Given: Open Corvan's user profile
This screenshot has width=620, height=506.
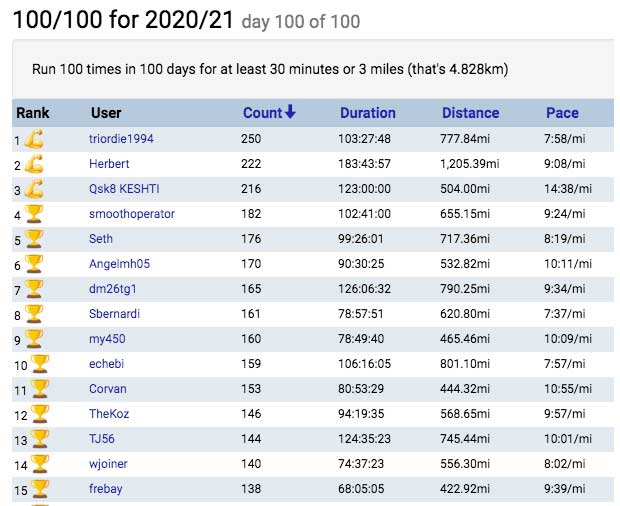Looking at the screenshot, I should click(108, 389).
